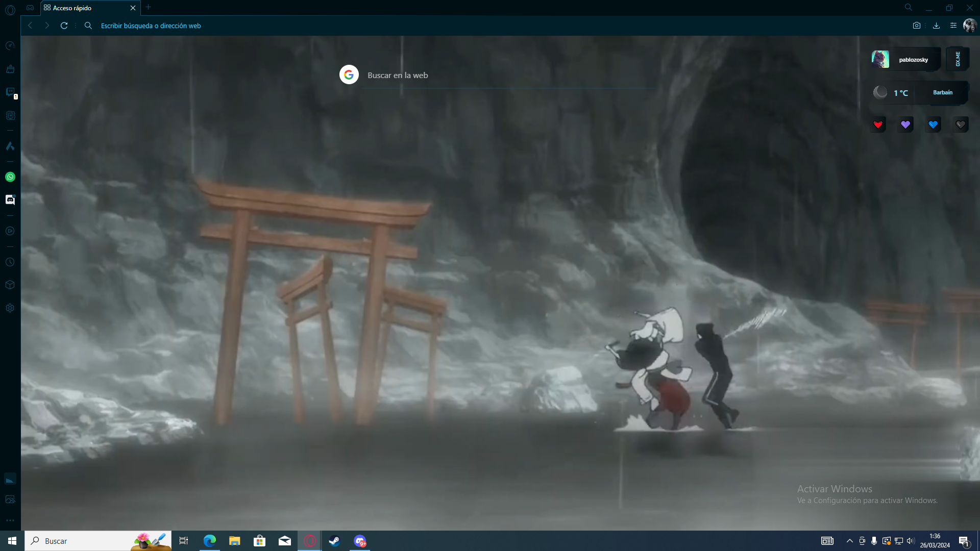This screenshot has height=551, width=980.
Task: Select the blue heart theme color
Action: coord(933,124)
